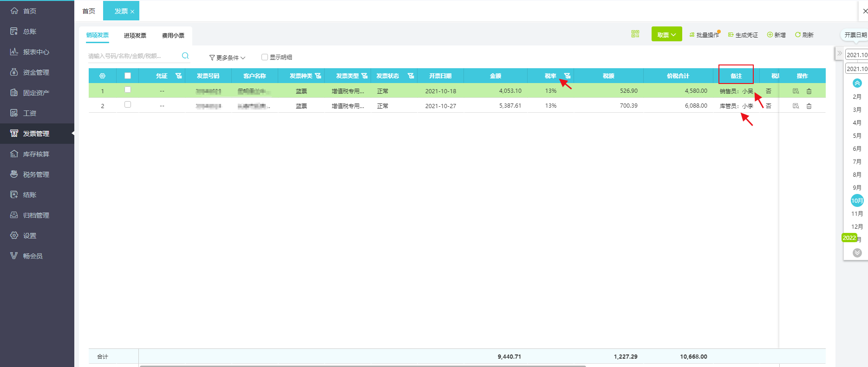Collapse date panel with double-arrow icon
The image size is (868, 367).
click(839, 53)
